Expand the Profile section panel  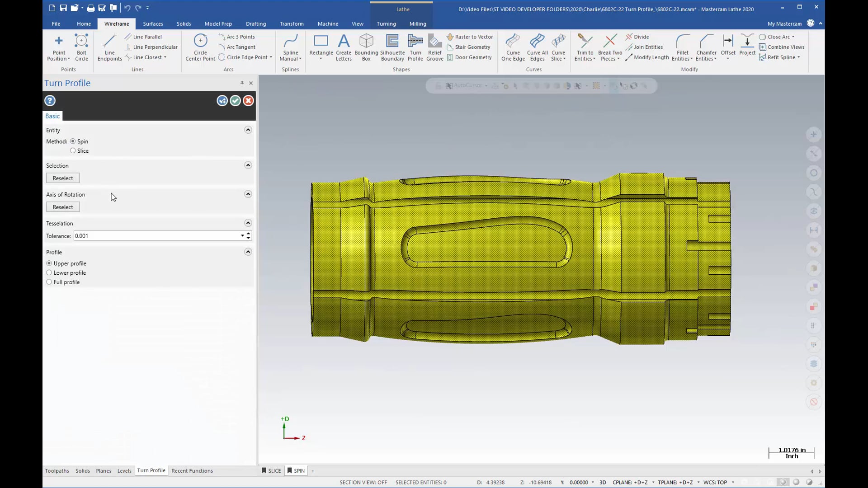(248, 251)
